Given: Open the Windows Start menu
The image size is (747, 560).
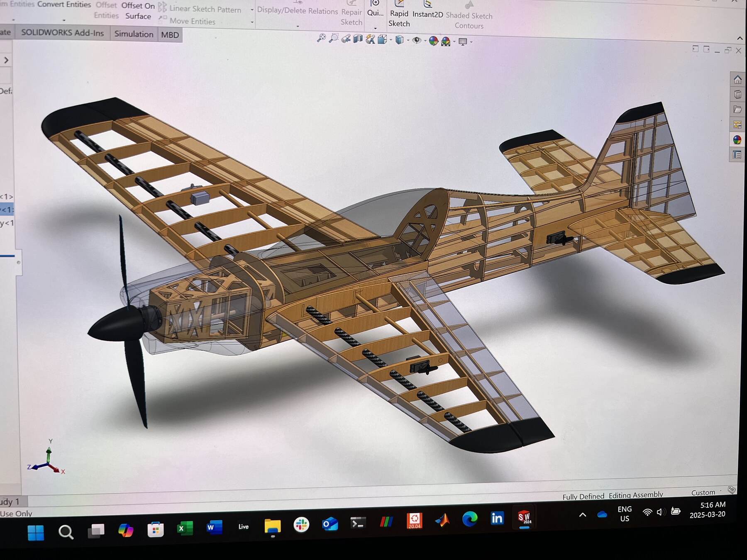Looking at the screenshot, I should click(36, 533).
